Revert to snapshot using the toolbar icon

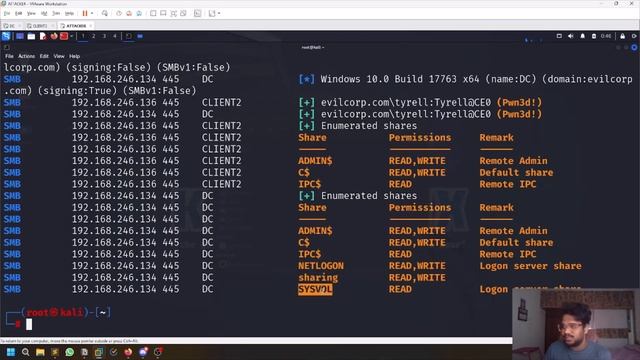coord(129,13)
